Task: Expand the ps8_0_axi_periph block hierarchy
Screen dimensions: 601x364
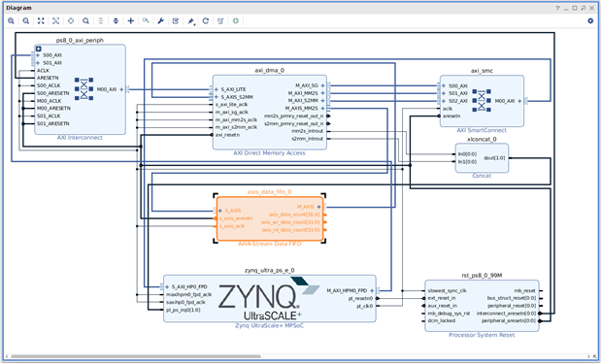Action: pos(38,49)
